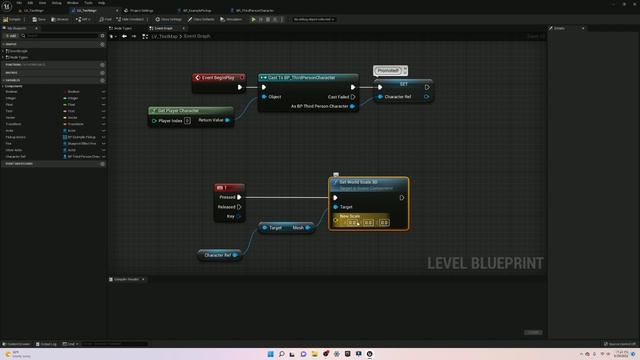Expand the EventGraph tree item
The image size is (640, 360).
[3, 51]
